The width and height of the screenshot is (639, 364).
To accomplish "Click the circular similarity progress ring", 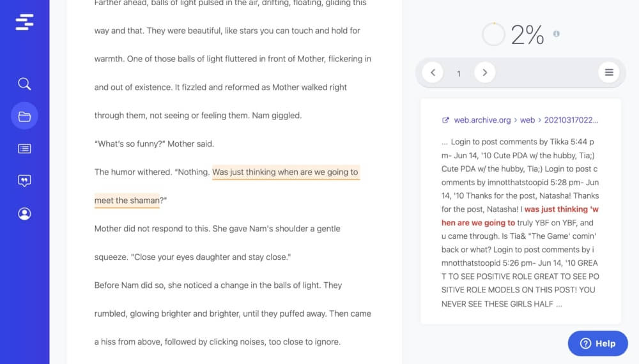I will tap(493, 34).
